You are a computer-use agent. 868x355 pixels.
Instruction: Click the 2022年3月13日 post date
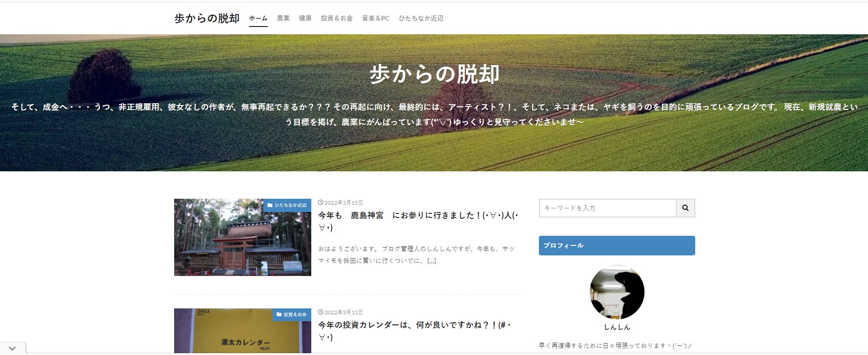(341, 312)
